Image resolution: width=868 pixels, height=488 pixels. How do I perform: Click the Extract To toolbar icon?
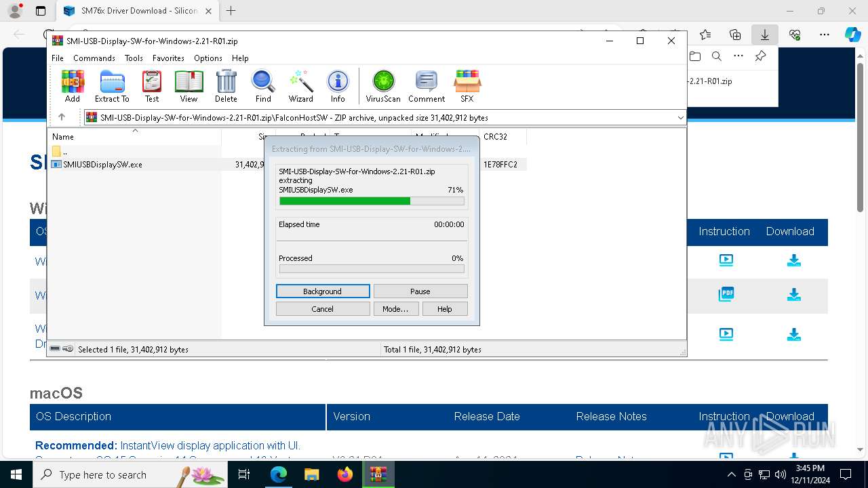[112, 86]
